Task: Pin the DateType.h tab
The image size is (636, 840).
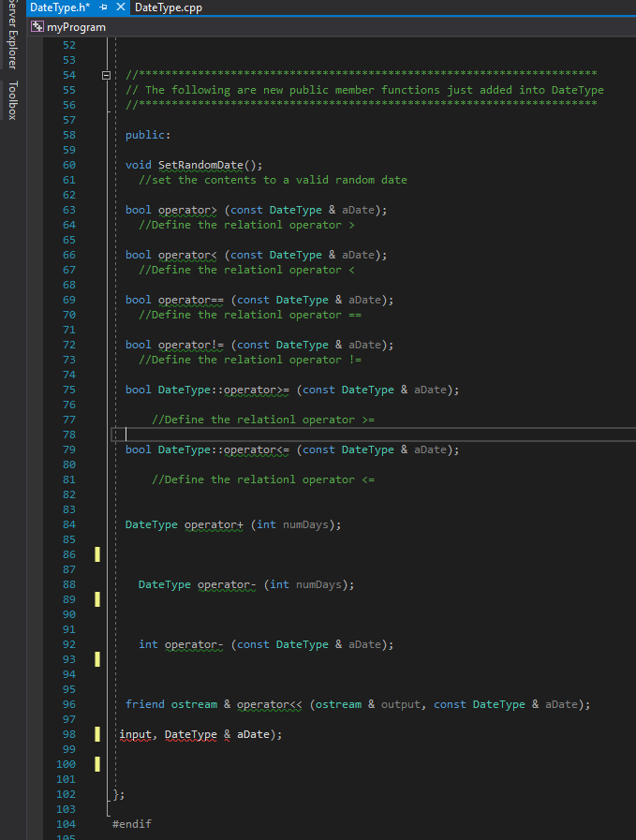Action: (x=103, y=7)
